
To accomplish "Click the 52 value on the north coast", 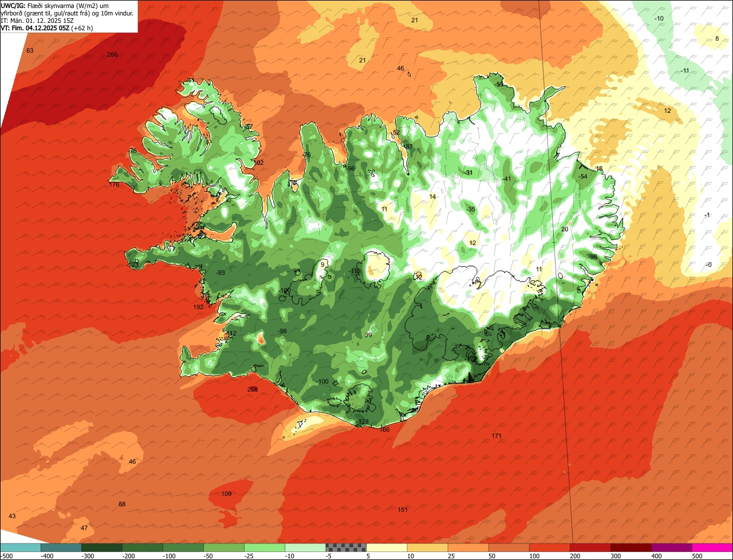I will [396, 133].
